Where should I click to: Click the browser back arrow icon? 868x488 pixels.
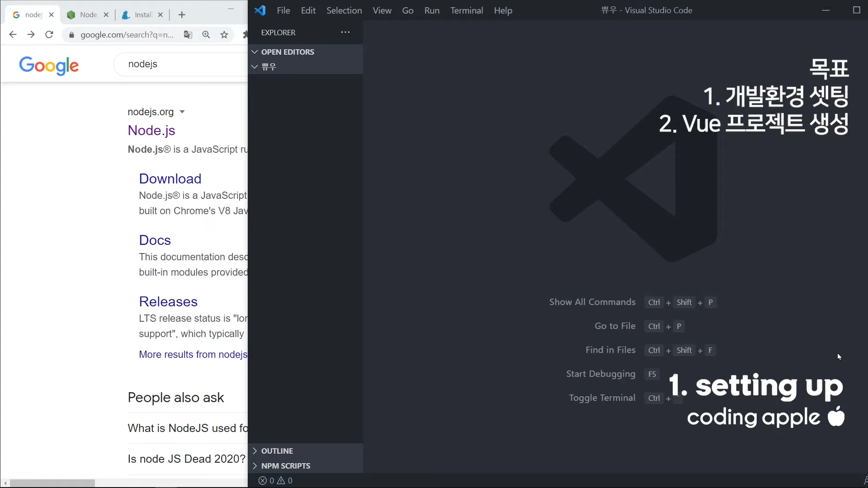click(x=13, y=35)
